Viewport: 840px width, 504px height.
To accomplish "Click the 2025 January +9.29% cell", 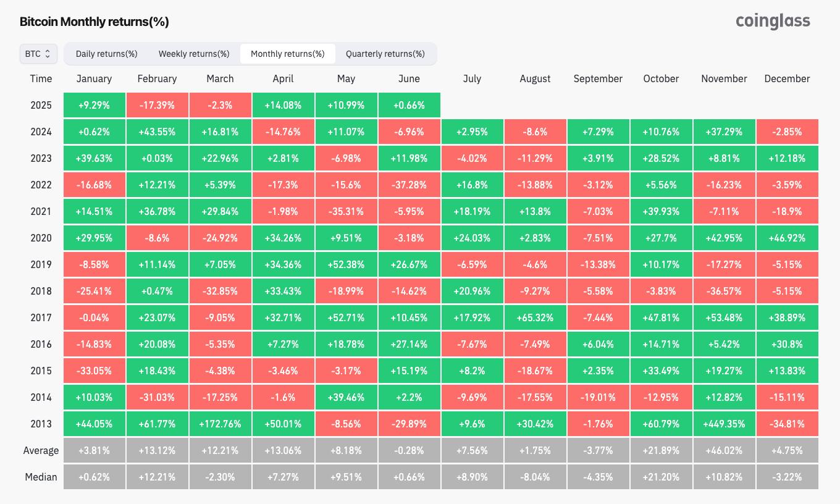I will 94,105.
